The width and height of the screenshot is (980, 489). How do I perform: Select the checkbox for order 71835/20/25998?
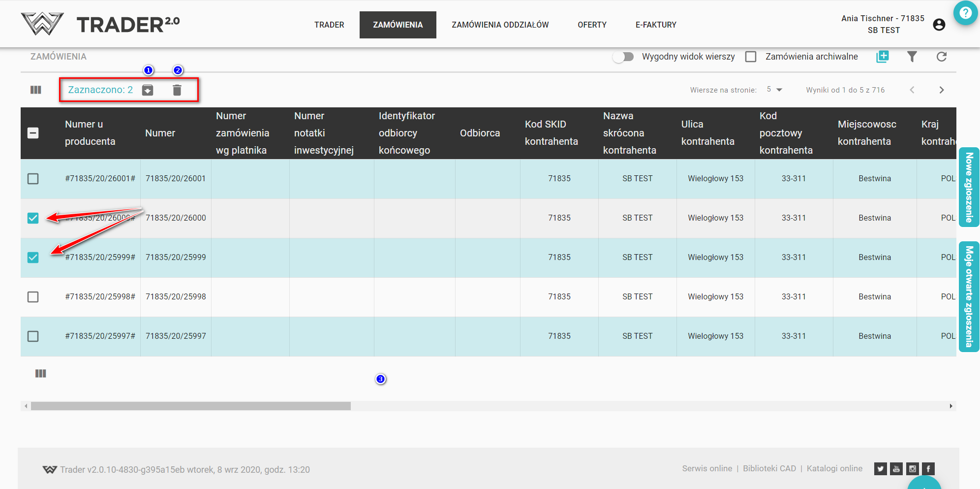pyautogui.click(x=33, y=297)
